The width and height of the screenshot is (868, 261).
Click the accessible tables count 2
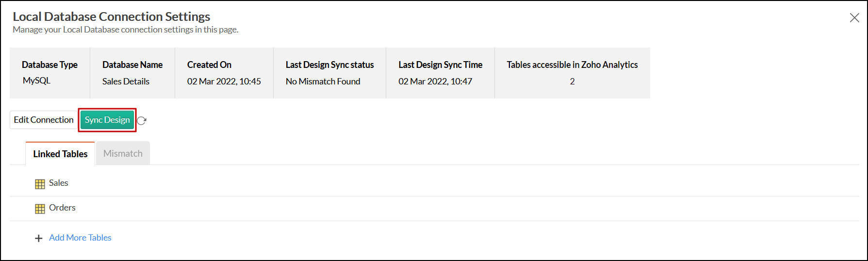tap(572, 82)
